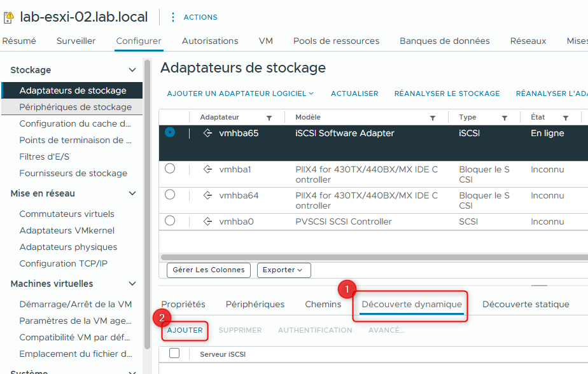Open the filter icon on Adaptateur column
This screenshot has width=588, height=374.
(x=269, y=118)
